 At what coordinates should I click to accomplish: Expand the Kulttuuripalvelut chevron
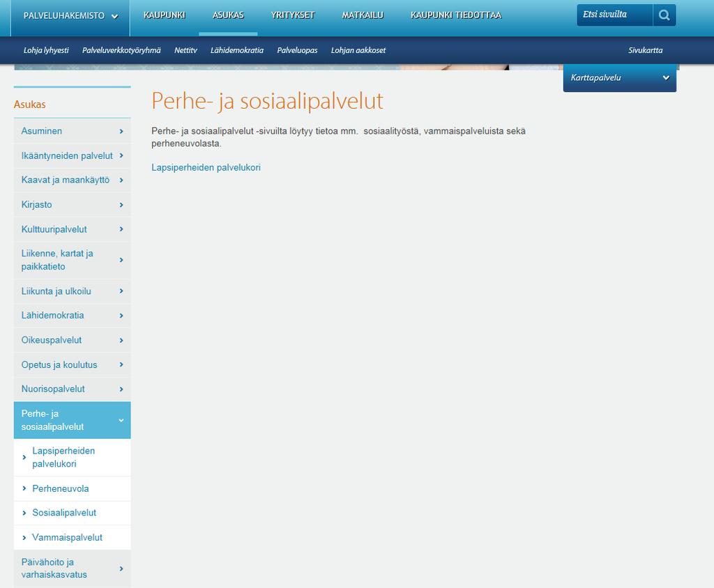point(121,229)
